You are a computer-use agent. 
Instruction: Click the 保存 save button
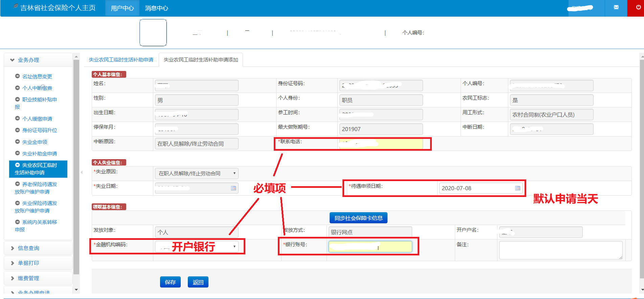click(x=170, y=282)
